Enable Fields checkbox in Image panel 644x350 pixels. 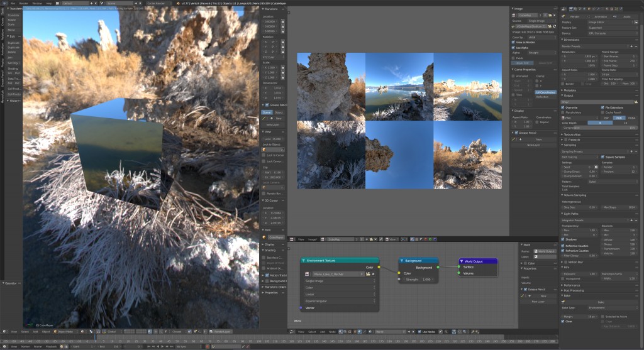click(x=513, y=58)
